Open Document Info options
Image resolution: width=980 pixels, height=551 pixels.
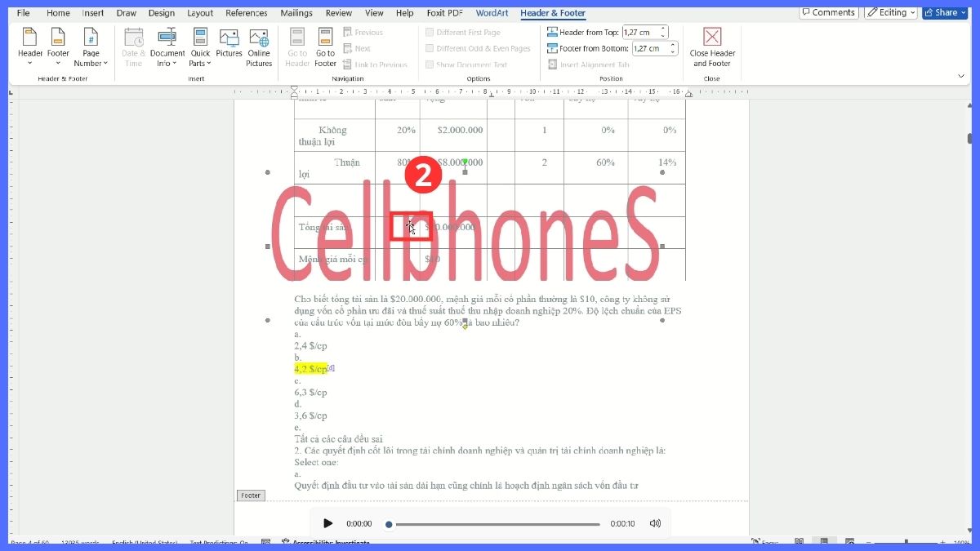[x=167, y=47]
